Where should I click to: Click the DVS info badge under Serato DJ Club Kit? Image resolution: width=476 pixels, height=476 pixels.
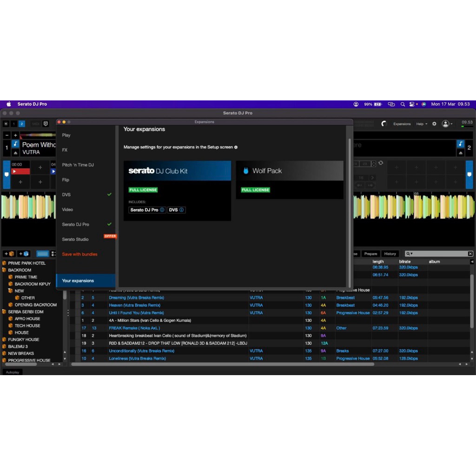click(x=181, y=210)
